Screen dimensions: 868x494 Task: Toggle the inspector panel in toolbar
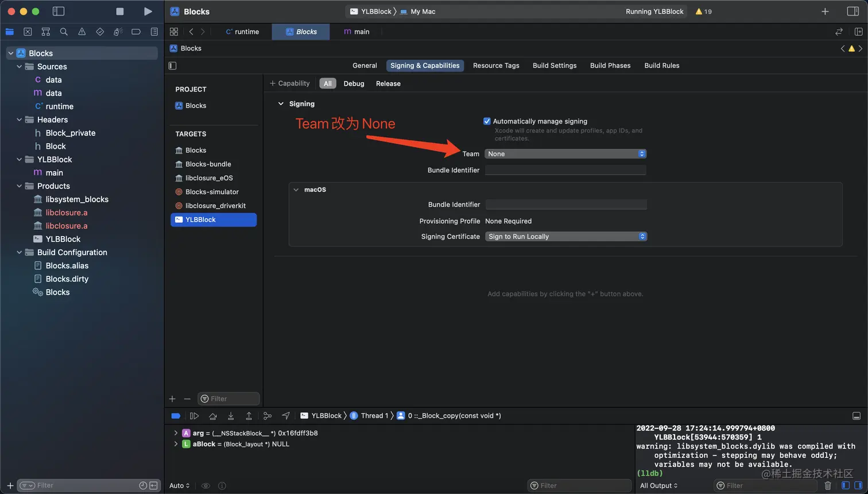tap(853, 11)
